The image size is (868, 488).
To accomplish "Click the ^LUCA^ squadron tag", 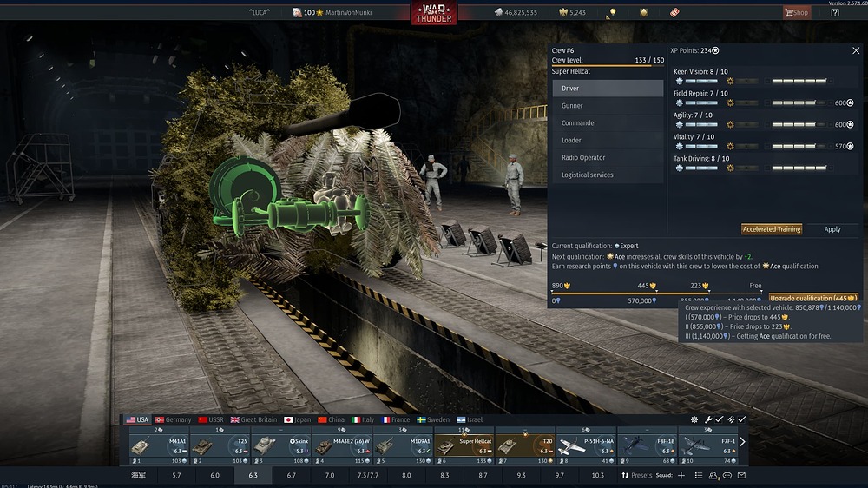I will 259,12.
